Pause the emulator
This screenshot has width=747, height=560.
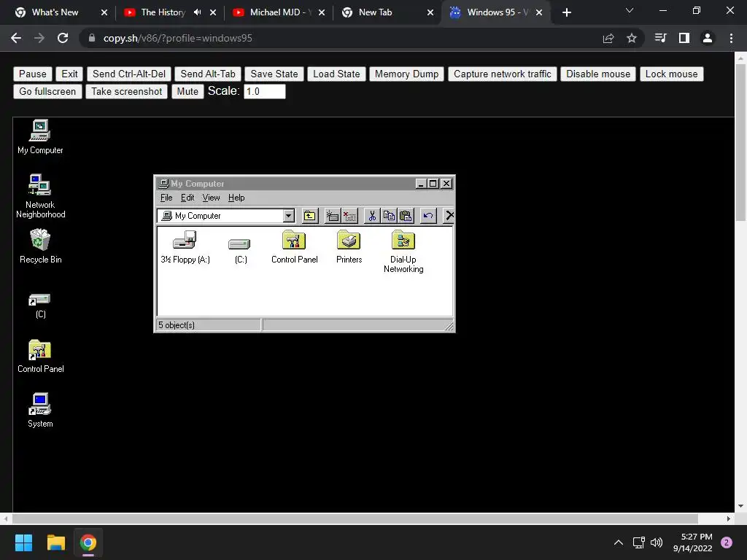click(x=32, y=74)
